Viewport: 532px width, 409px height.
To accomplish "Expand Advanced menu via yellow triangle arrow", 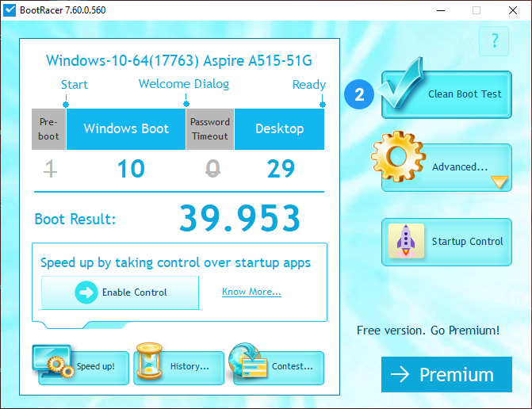I will (499, 182).
